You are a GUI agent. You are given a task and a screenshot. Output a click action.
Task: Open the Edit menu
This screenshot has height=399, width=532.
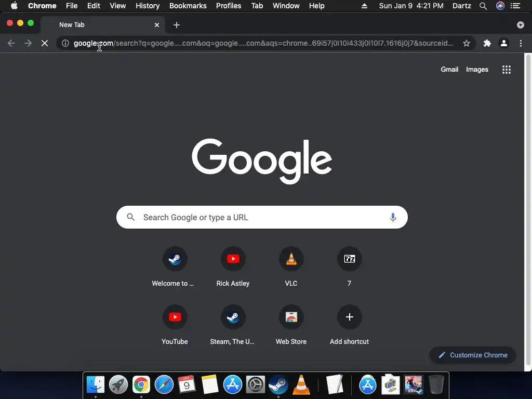pos(94,6)
